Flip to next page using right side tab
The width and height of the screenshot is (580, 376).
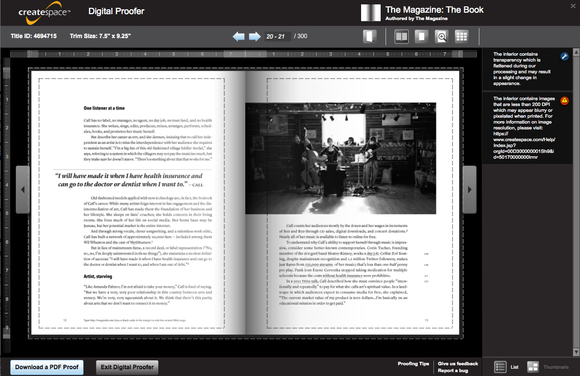pyautogui.click(x=469, y=189)
